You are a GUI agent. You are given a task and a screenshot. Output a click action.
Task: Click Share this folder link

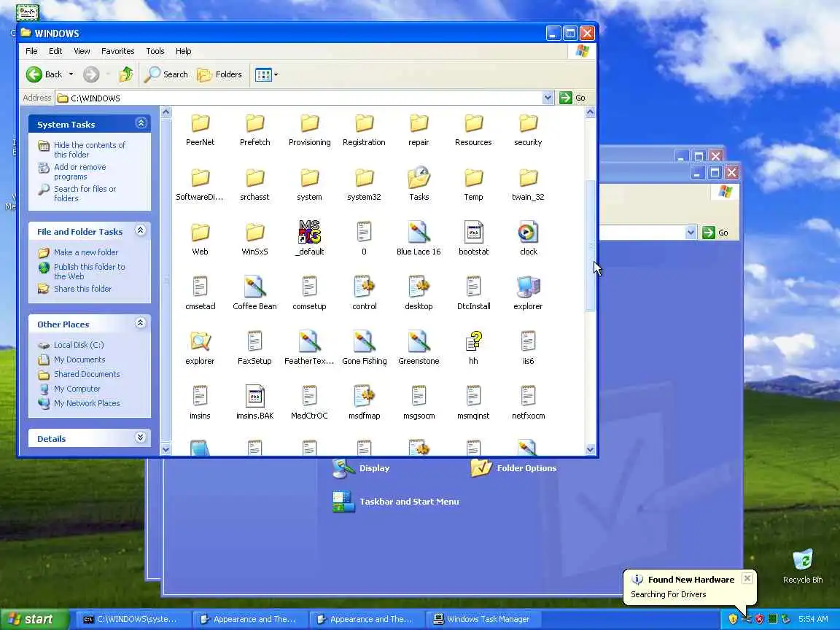[82, 289]
